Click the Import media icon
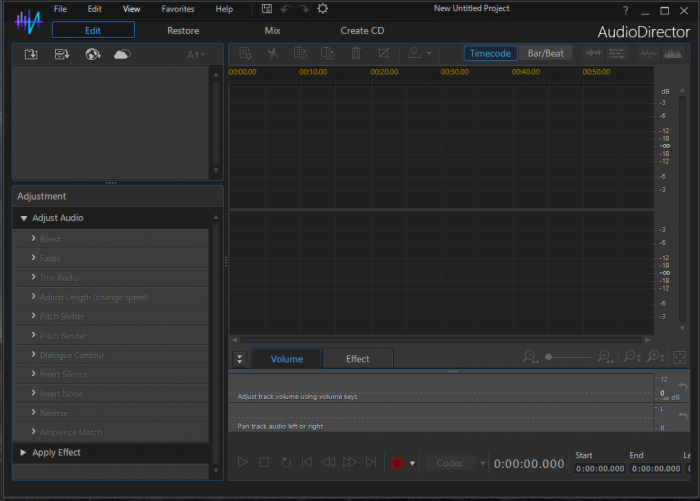 pos(31,54)
